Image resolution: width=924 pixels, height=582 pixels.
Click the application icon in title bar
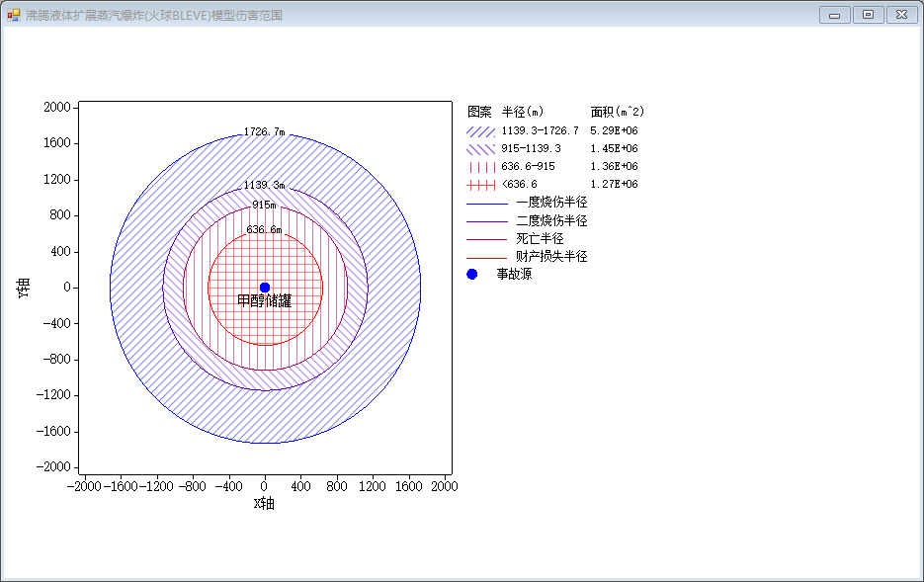point(14,15)
